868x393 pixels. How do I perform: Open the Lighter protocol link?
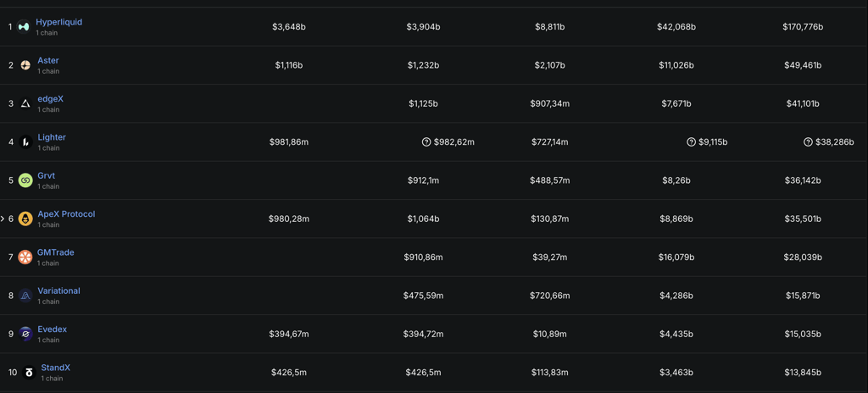[x=52, y=137]
